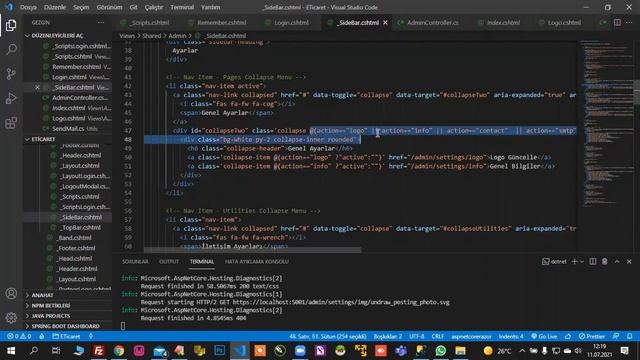Screen dimensions: 640x360
Task: Click the ETicaret folder status item
Action: (x=67, y=336)
